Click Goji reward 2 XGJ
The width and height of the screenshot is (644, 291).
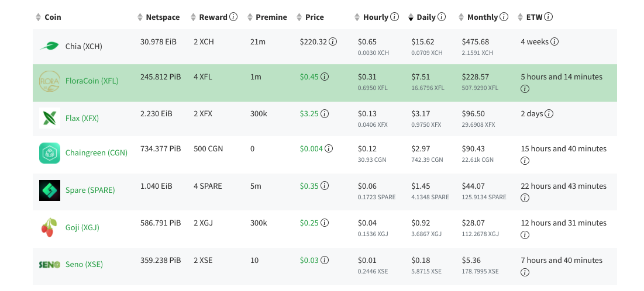[x=204, y=223]
